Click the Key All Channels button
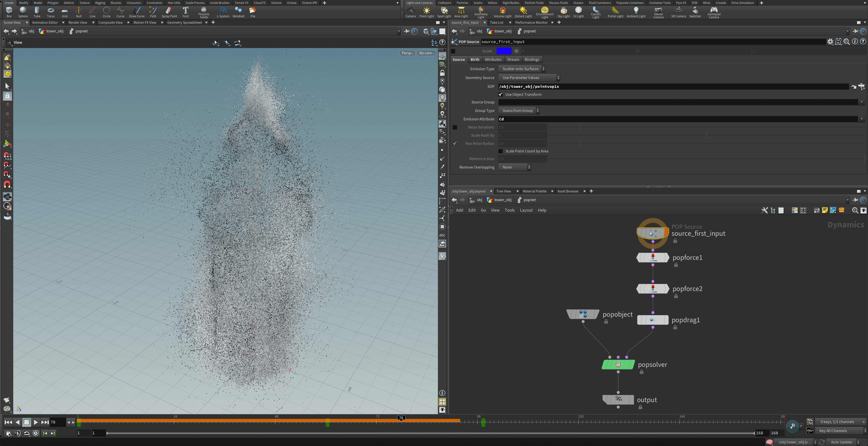The image size is (868, 446). 834,431
